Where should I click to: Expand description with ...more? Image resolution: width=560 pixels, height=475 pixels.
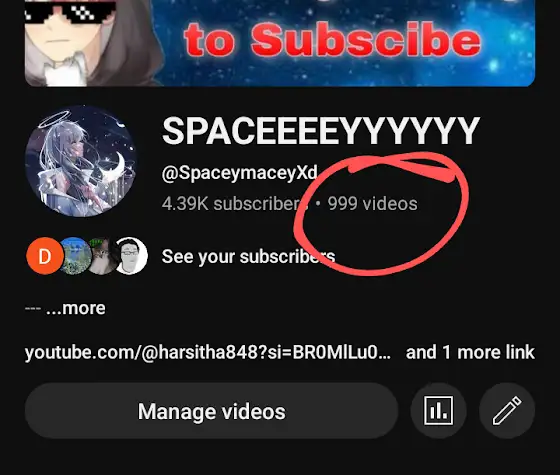pos(76,308)
